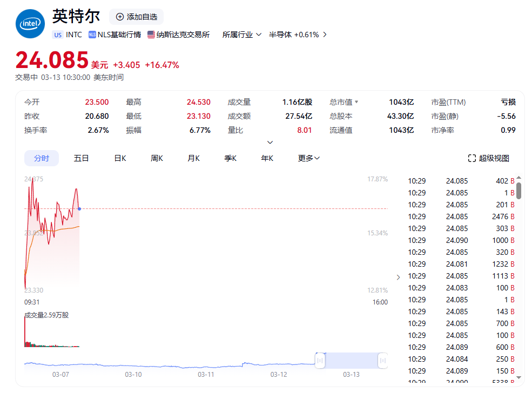Select the 分时 tab

click(42, 158)
